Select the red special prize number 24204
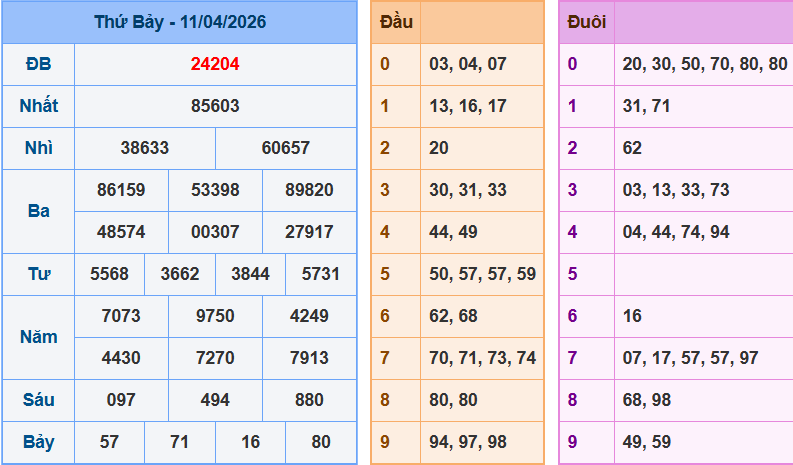 tap(215, 64)
